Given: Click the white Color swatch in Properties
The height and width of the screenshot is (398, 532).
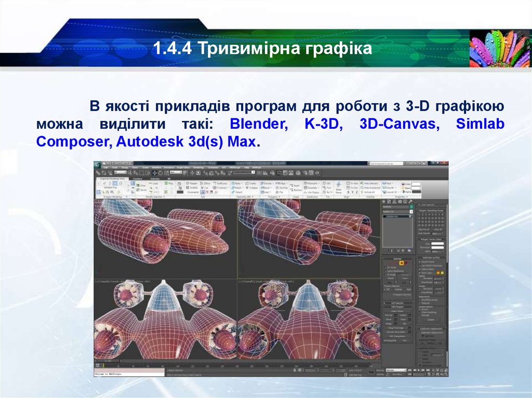Looking at the screenshot, I should [416, 184].
